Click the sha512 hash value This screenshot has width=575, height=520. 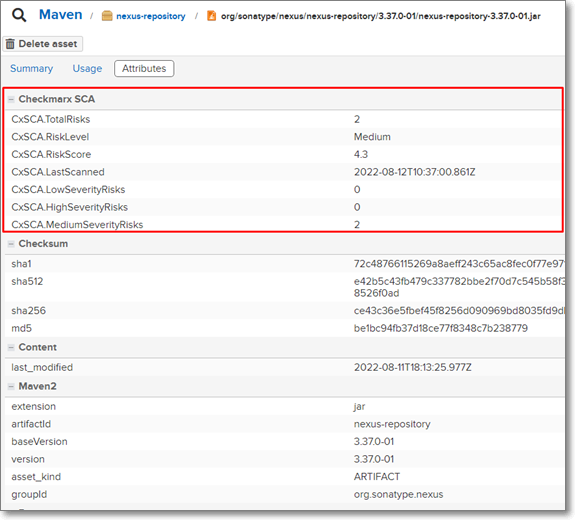coord(459,287)
